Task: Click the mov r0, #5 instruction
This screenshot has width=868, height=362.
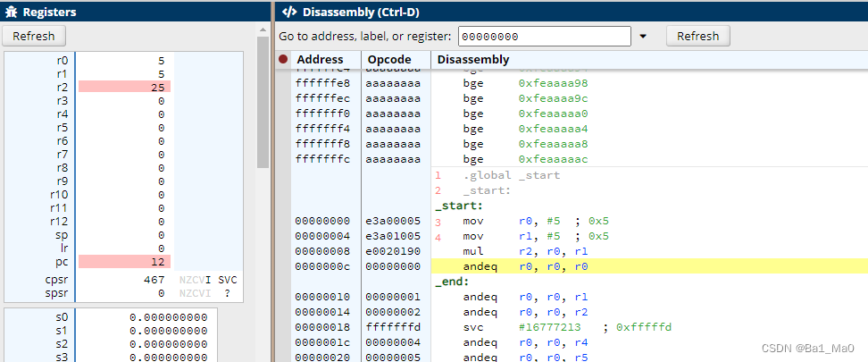Action: click(x=536, y=221)
